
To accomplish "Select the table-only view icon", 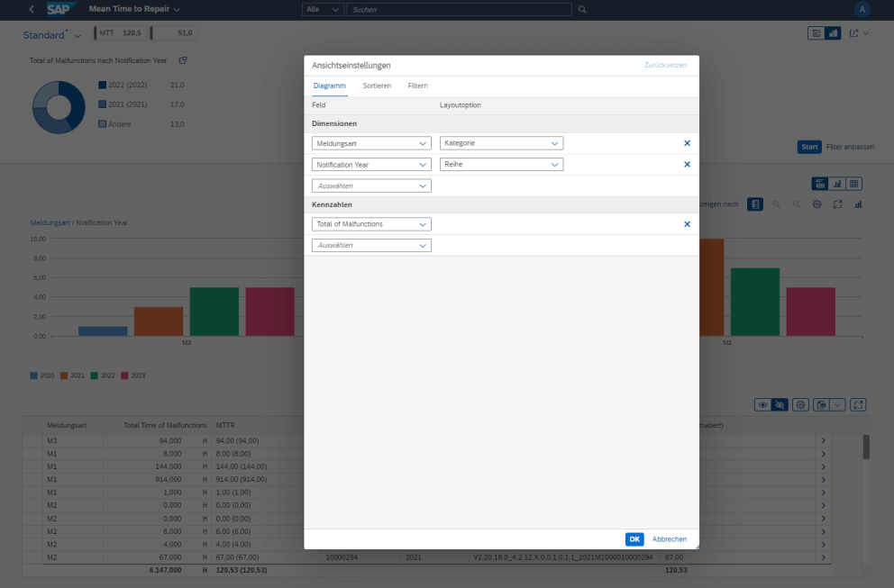I will [x=853, y=183].
